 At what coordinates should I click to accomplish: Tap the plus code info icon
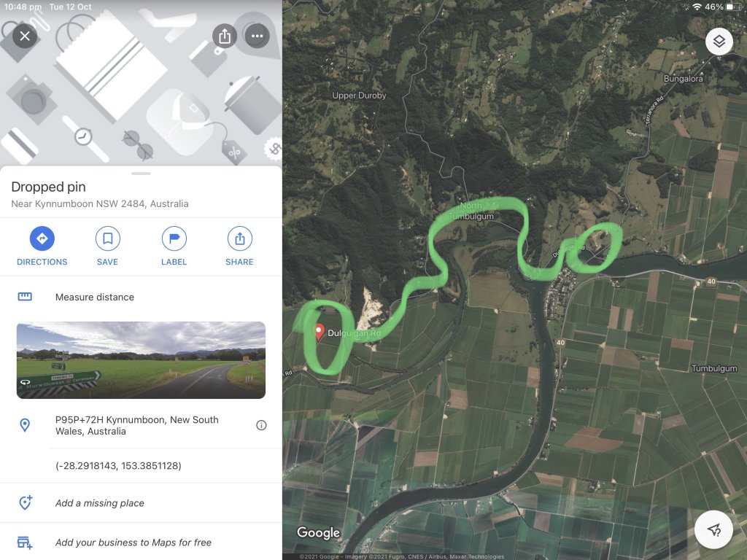coord(261,425)
